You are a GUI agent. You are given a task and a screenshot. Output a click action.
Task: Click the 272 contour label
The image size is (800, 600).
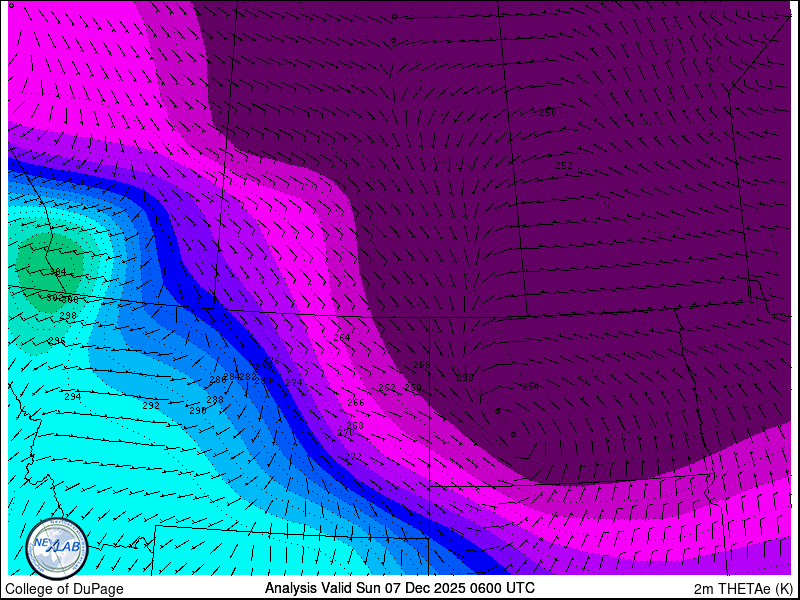(x=353, y=456)
